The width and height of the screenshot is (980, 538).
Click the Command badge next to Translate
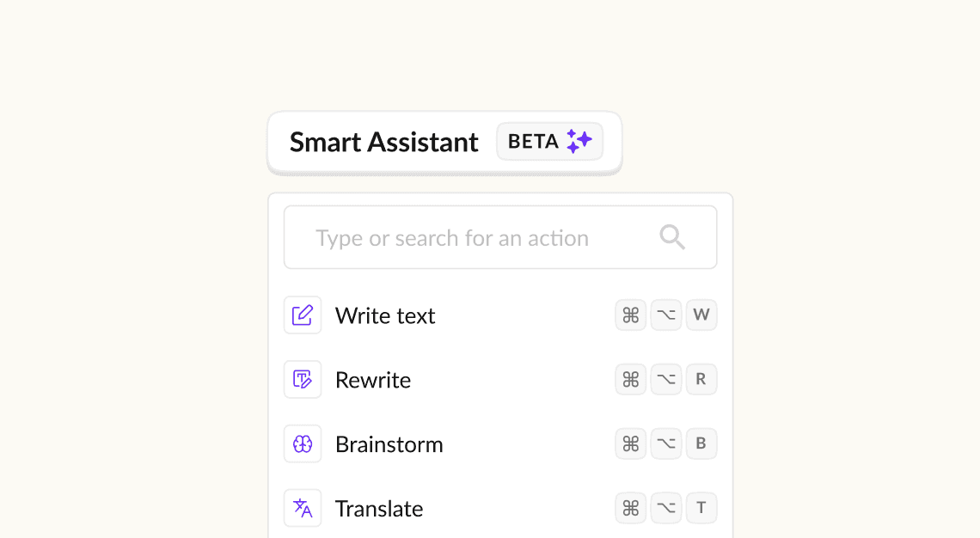[x=630, y=508]
